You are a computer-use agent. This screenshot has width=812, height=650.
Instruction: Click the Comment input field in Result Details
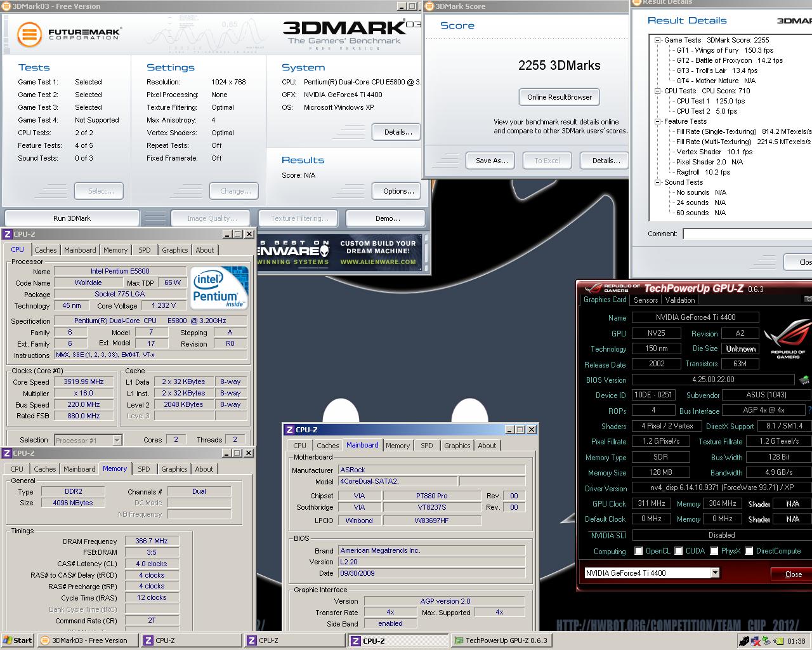pos(747,234)
